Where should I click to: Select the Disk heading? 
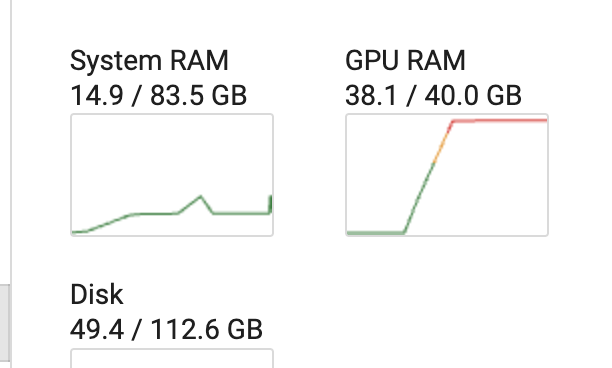(97, 294)
